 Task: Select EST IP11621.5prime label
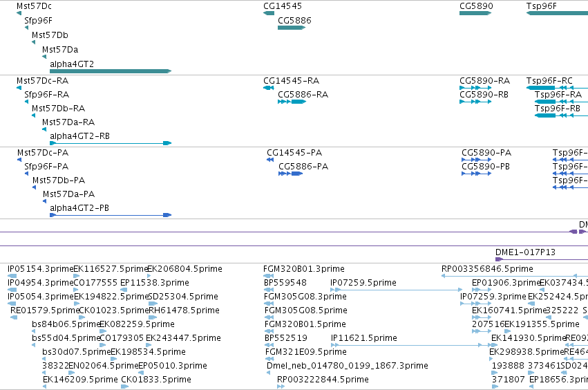(x=363, y=338)
